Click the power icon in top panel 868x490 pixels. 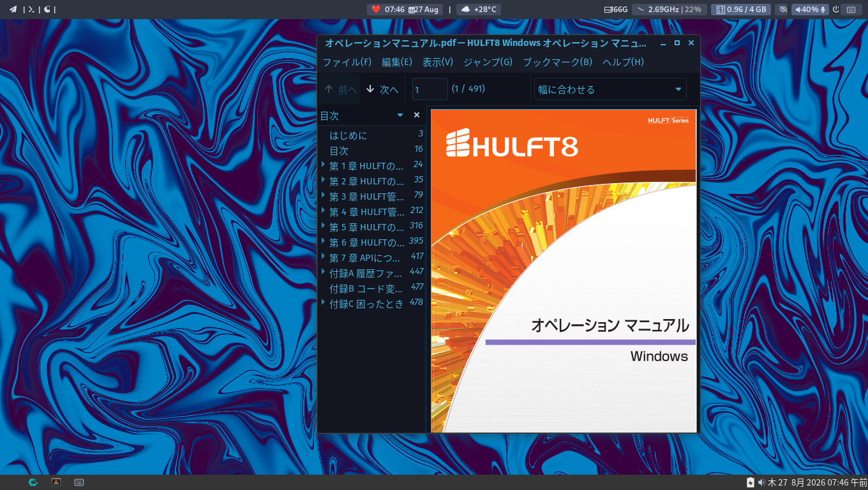pos(836,10)
